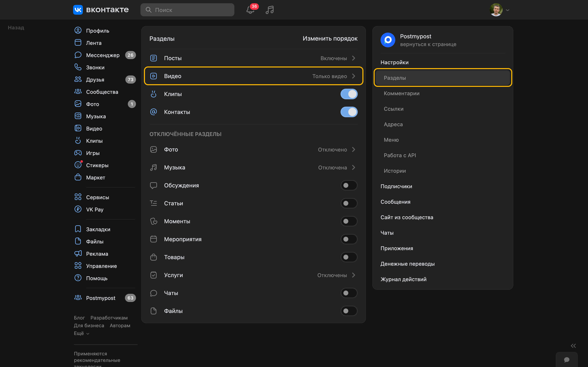Open VK Pay in the sidebar
588x367 pixels.
pos(95,209)
